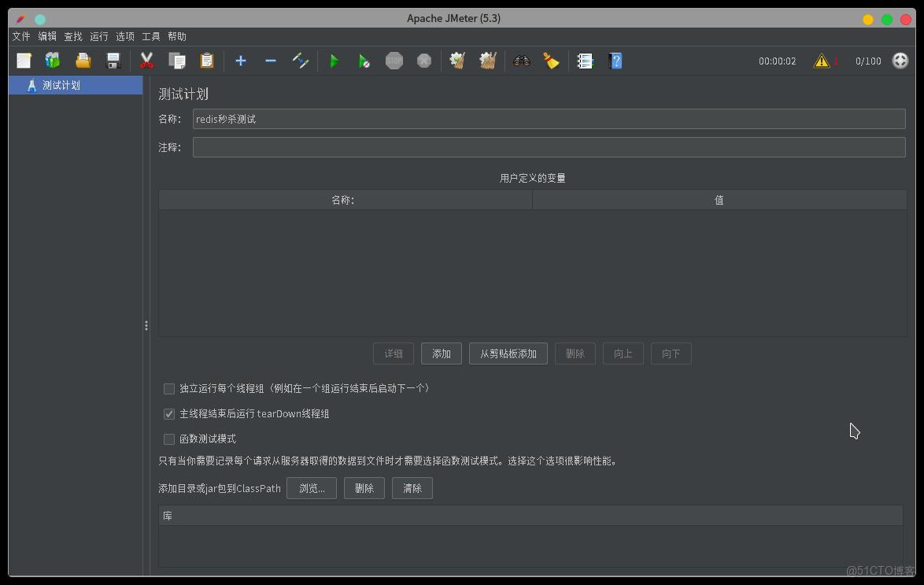
Task: Uncheck 主线程结束后运行 tearDown线程组
Action: coord(168,413)
